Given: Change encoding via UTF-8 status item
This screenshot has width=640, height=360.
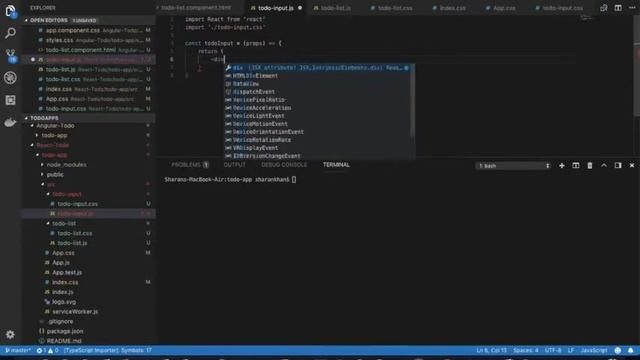Looking at the screenshot, I should 553,350.
